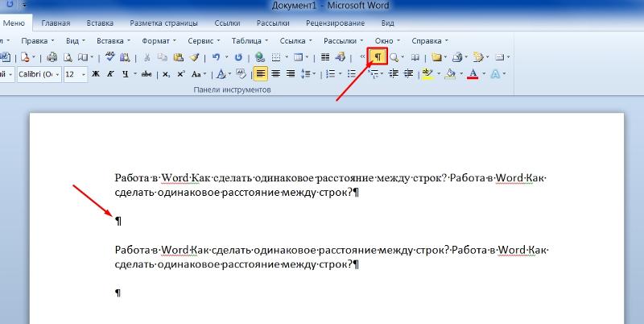644x324 pixels.
Task: Open the Рецензирование tab
Action: pos(335,23)
